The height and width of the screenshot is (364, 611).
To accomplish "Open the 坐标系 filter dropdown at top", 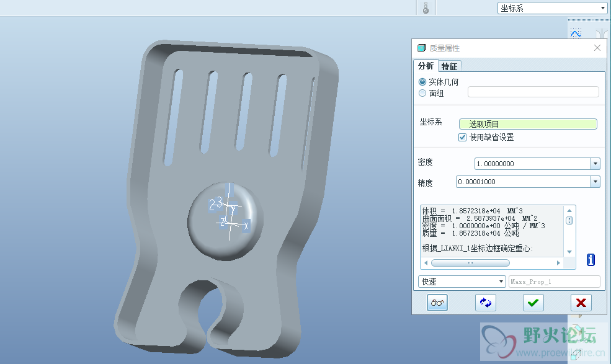I will tap(552, 8).
